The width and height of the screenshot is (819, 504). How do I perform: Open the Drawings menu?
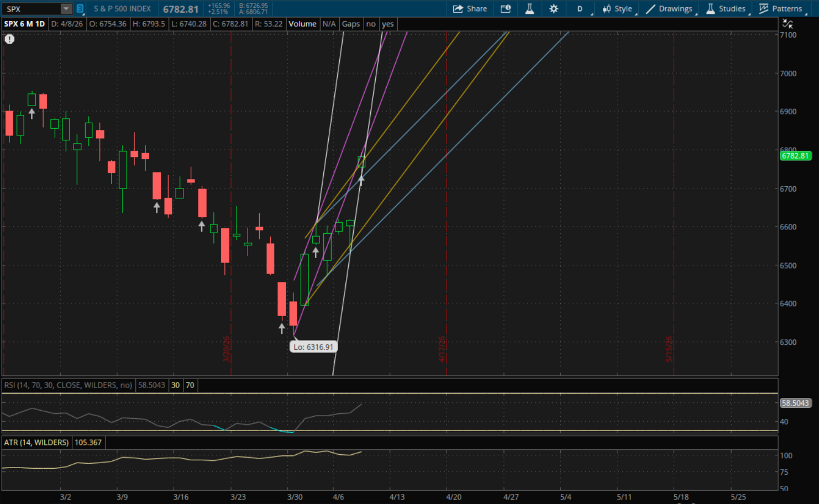pyautogui.click(x=669, y=9)
